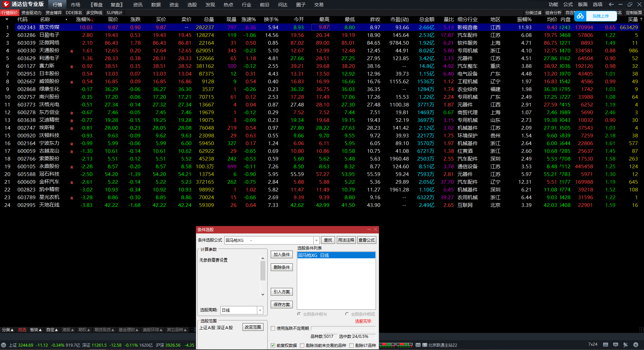Image resolution: width=644 pixels, height=350 pixels.
Task: Click the round arrow icon before 上证
Action: (x=4, y=345)
